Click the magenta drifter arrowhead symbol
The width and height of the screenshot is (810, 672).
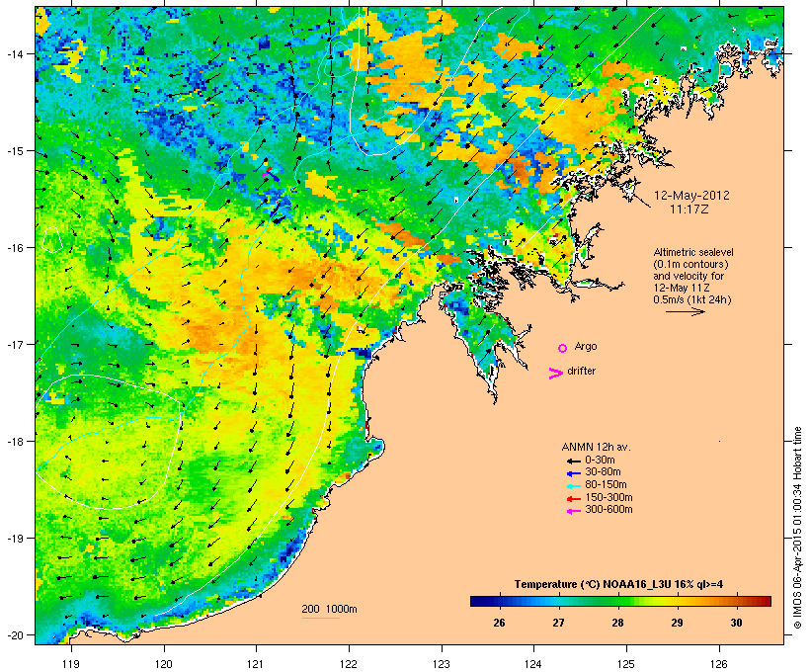pos(555,374)
